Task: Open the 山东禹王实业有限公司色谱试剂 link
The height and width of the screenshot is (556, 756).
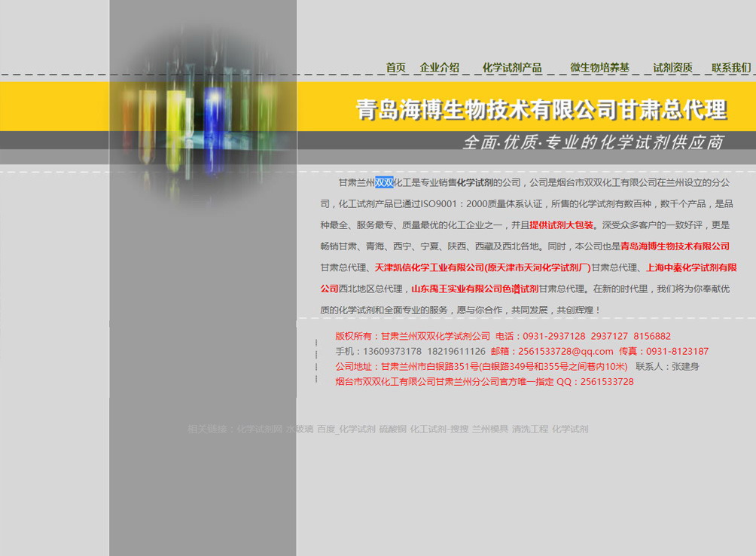Action: point(474,289)
